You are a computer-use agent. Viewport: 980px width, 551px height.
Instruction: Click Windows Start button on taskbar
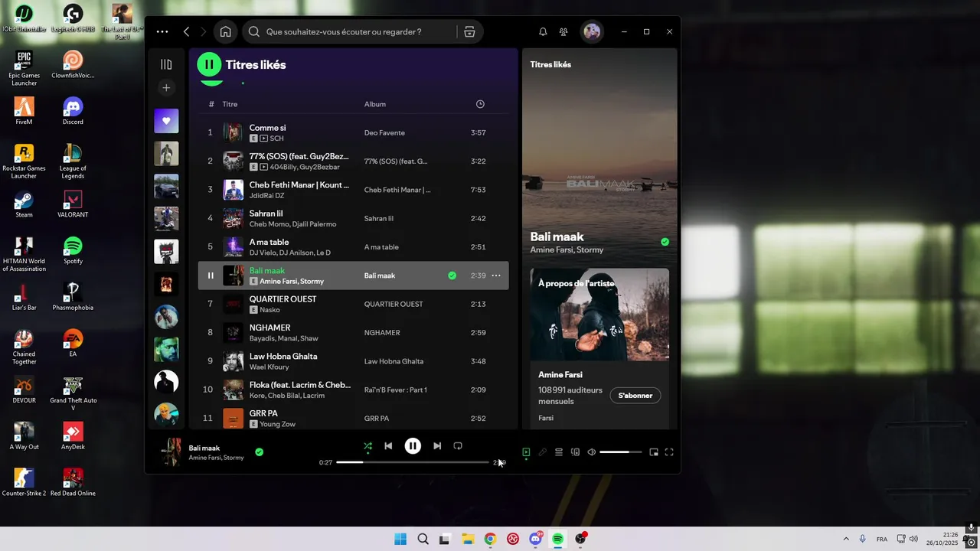(x=400, y=539)
